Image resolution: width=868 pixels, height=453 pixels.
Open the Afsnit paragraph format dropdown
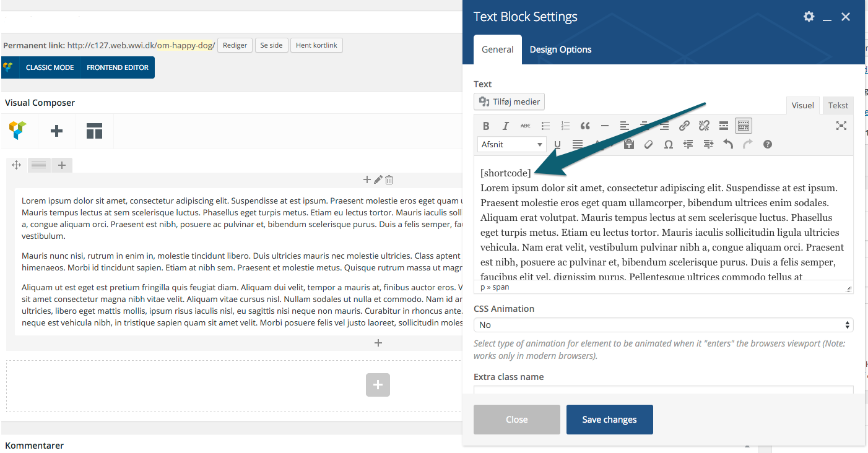pyautogui.click(x=512, y=144)
